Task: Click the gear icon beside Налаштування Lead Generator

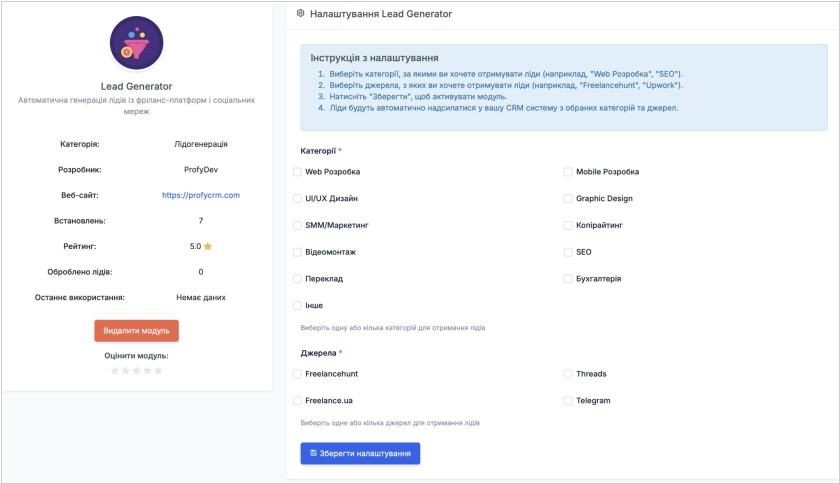Action: [300, 14]
